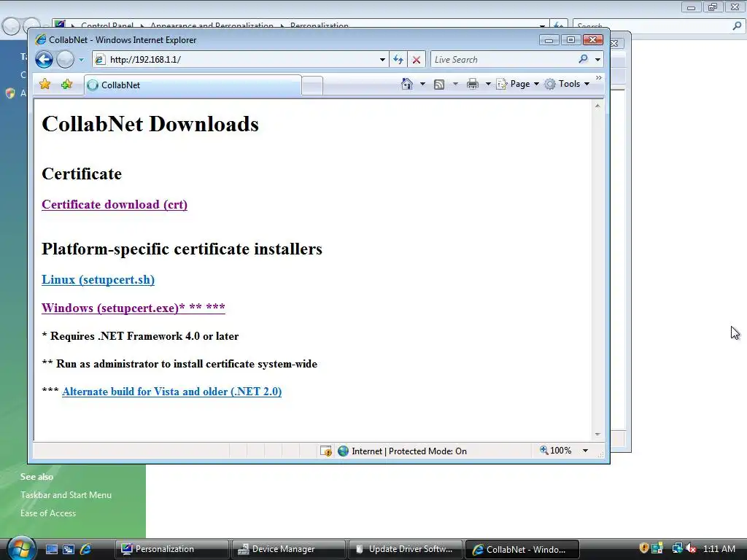Viewport: 747px width, 560px height.
Task: Click inside the Live Search box
Action: (503, 60)
